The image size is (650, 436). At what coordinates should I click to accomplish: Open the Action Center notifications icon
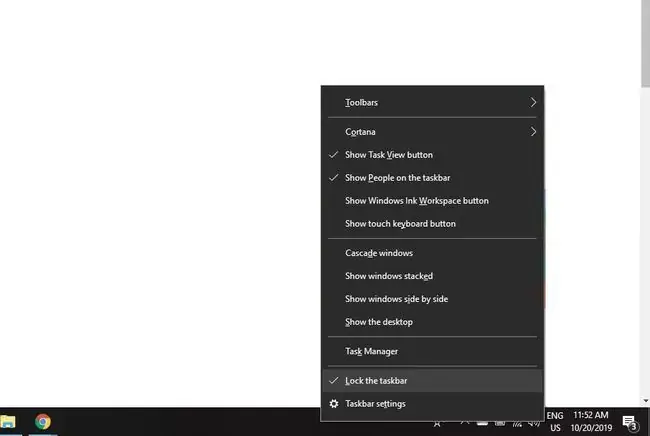click(x=630, y=423)
